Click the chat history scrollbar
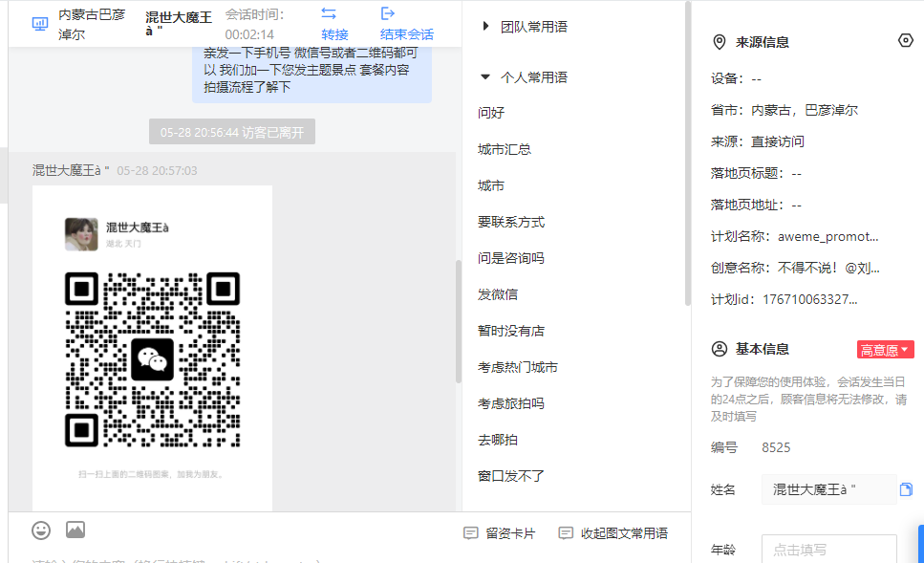Image resolution: width=924 pixels, height=563 pixels. 459,321
